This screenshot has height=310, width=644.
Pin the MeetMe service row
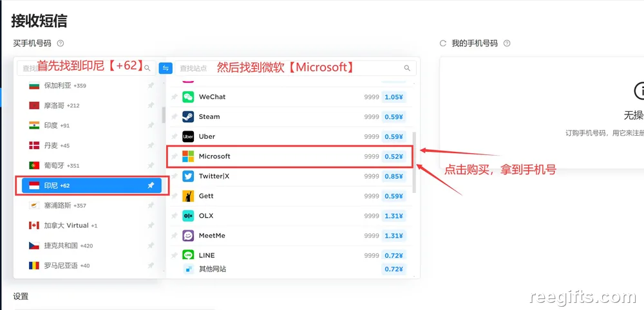174,236
